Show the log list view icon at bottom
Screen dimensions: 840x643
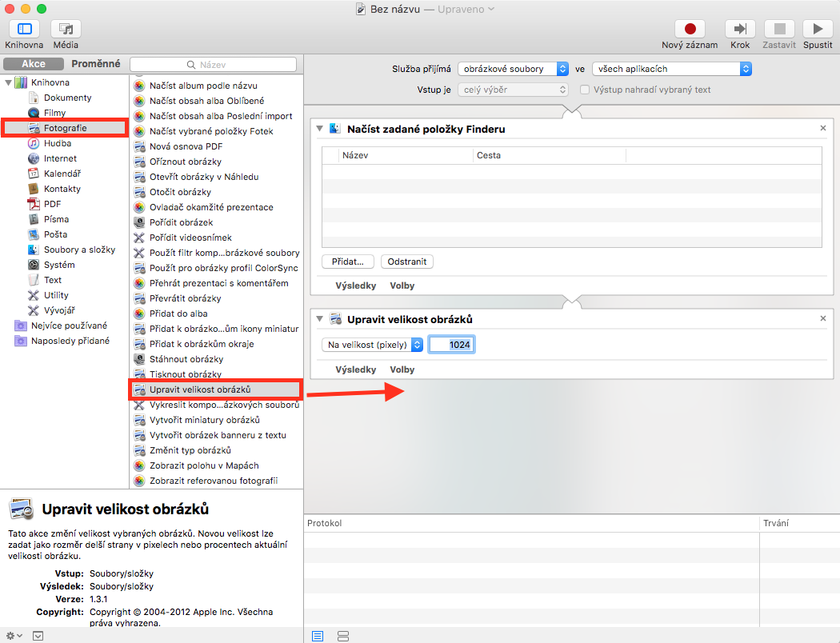click(x=318, y=636)
